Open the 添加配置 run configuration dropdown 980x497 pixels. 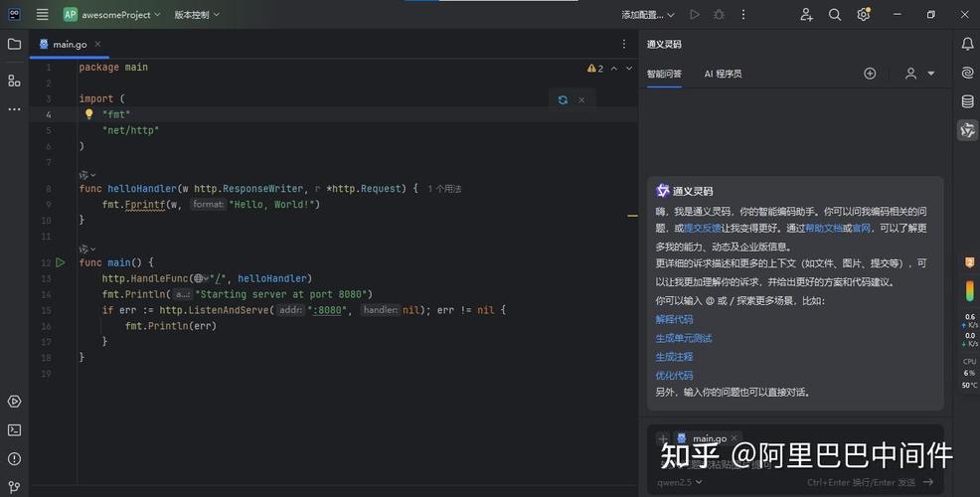[647, 14]
